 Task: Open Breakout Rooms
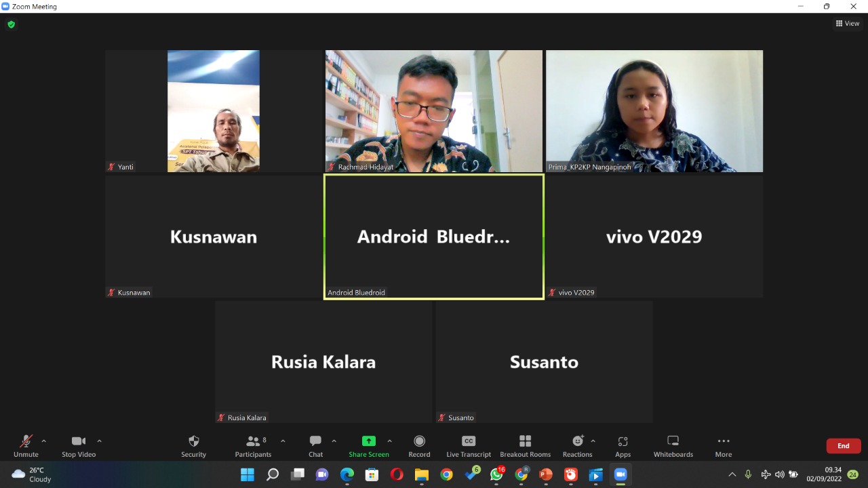[525, 442]
